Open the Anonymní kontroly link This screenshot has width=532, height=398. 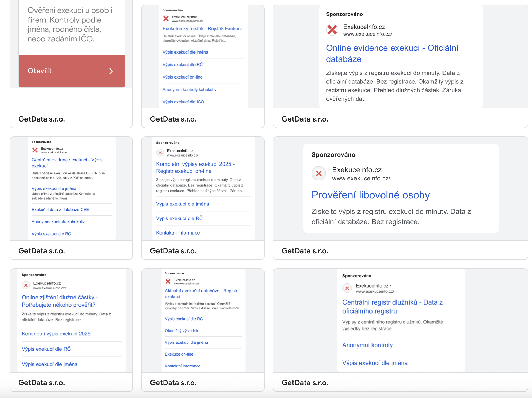[x=367, y=345]
